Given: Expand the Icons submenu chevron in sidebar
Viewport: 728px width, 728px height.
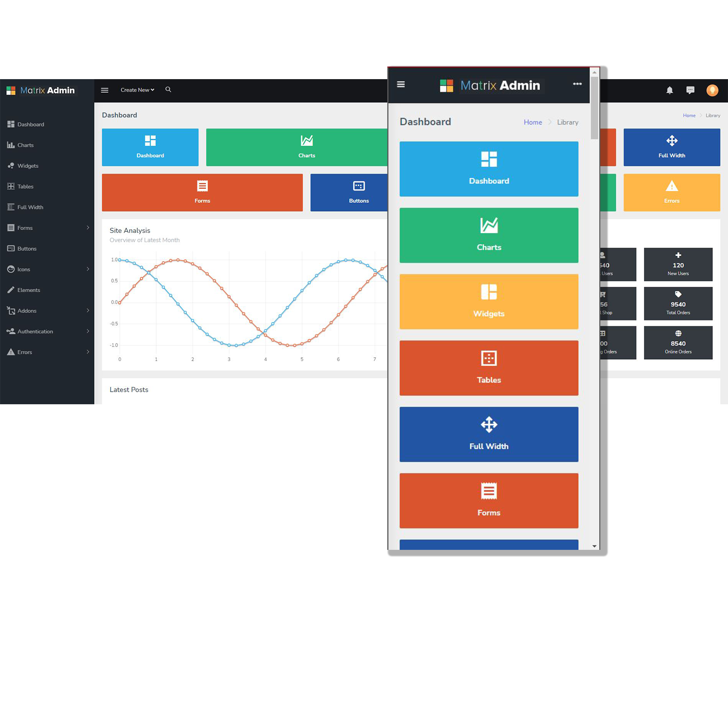Looking at the screenshot, I should (88, 269).
